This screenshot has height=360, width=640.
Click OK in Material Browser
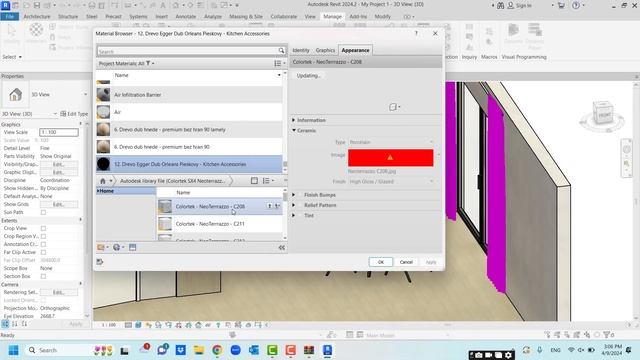pyautogui.click(x=380, y=262)
